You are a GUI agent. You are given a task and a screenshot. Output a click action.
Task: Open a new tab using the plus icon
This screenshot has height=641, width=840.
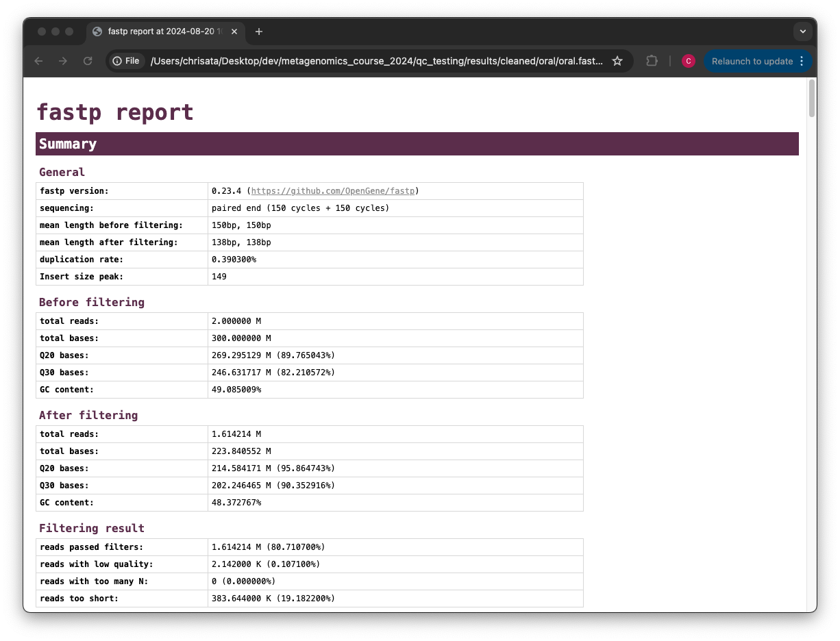(x=259, y=32)
